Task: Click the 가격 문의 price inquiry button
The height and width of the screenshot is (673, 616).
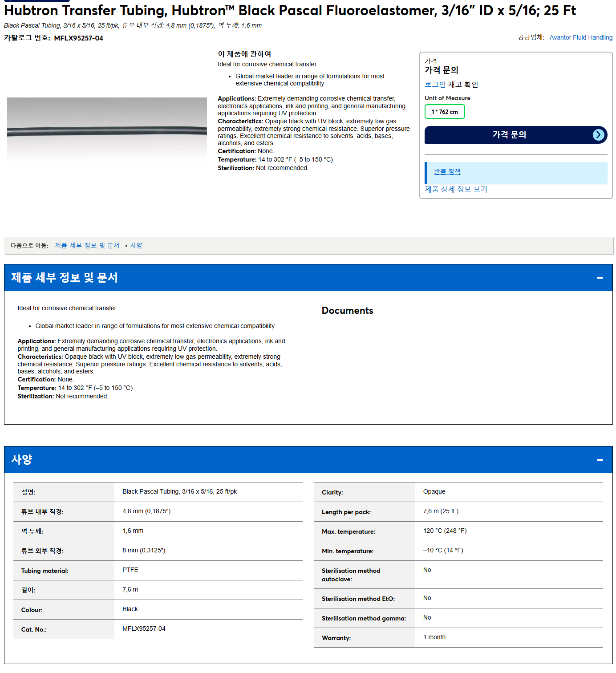Action: [x=516, y=135]
